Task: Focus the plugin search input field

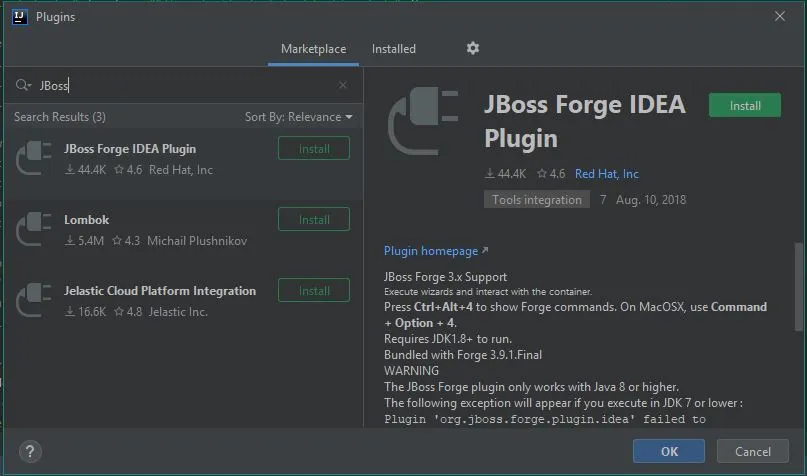Action: point(185,85)
